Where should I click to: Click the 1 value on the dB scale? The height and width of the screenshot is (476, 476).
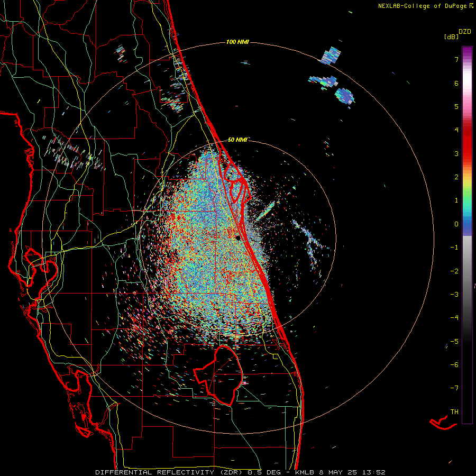(x=456, y=200)
